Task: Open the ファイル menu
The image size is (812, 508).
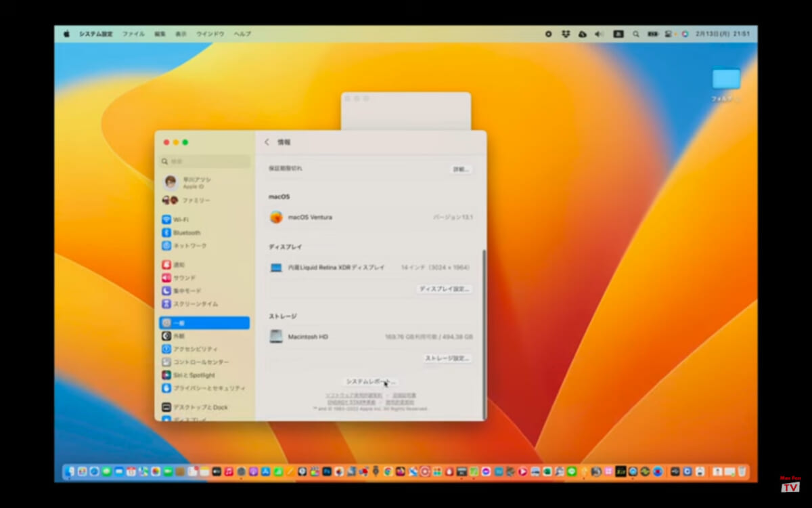Action: tap(133, 34)
